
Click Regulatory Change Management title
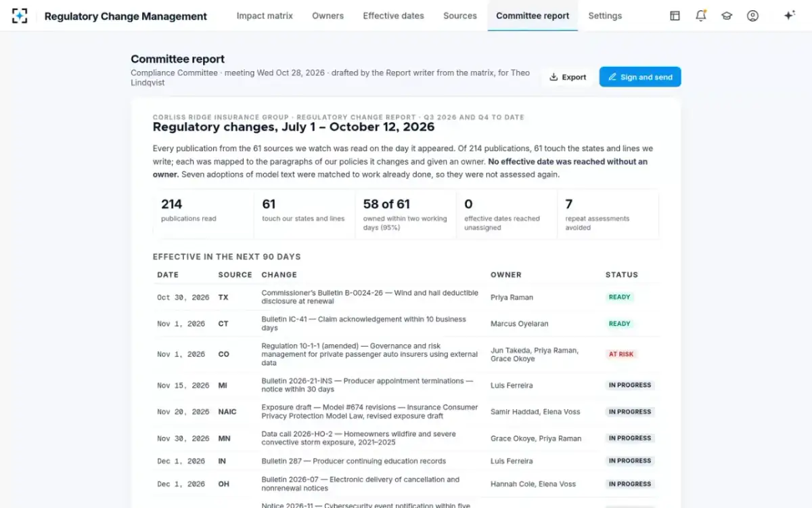click(126, 16)
